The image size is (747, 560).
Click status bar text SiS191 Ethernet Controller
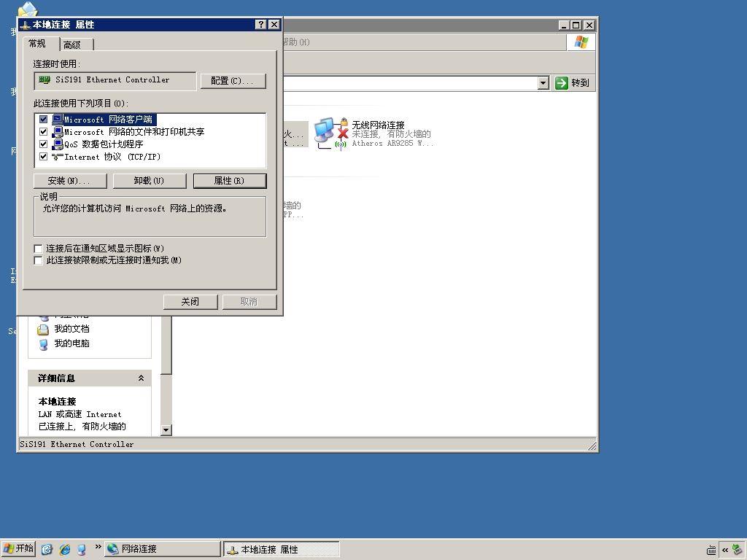[x=77, y=444]
